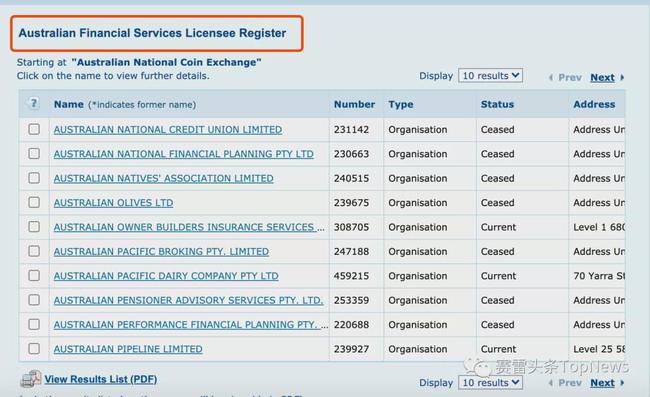The height and width of the screenshot is (397, 650).
Task: Sort by the Number column header
Action: [354, 104]
